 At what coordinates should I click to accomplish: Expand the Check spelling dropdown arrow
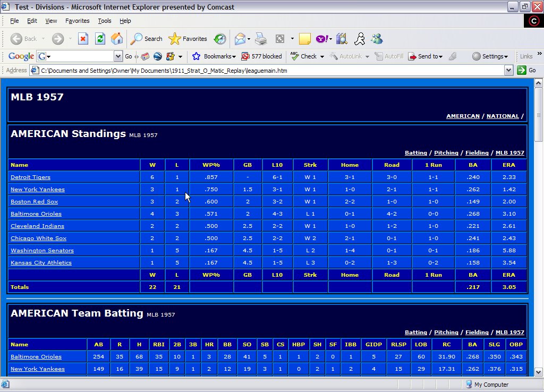click(x=322, y=56)
